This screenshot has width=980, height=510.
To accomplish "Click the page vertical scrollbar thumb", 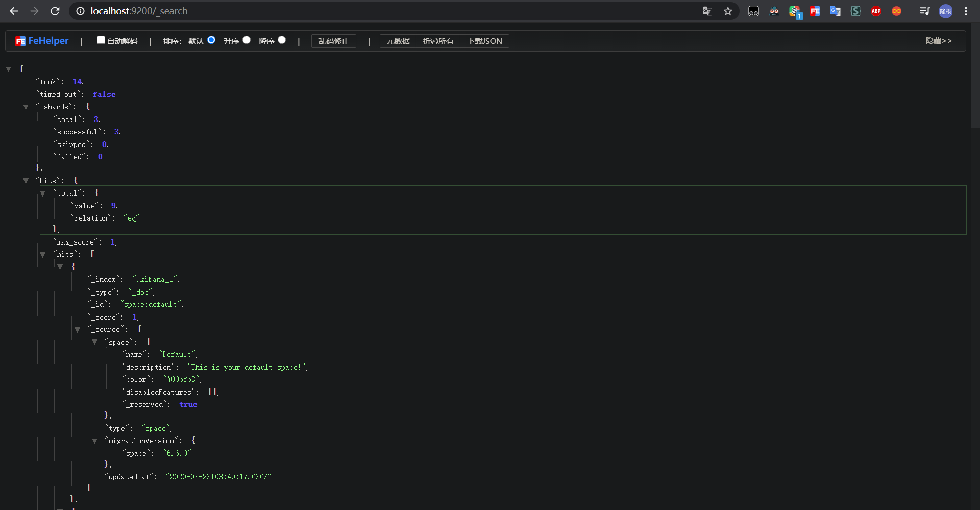I will 975,75.
